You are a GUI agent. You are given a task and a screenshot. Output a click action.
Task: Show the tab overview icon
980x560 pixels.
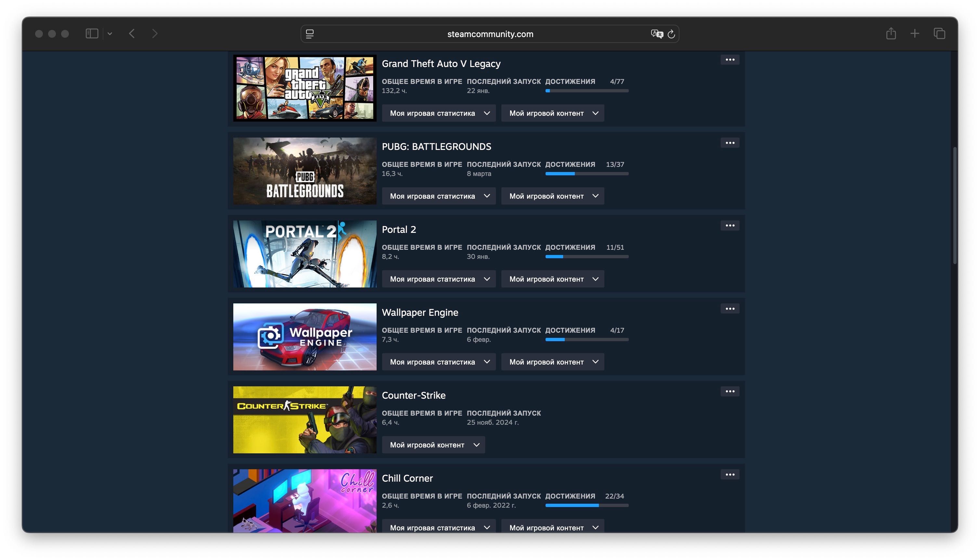(939, 33)
